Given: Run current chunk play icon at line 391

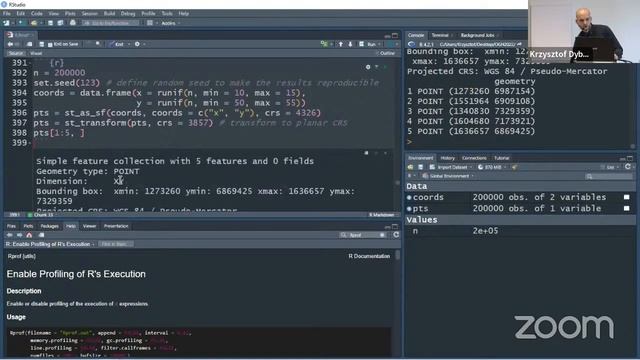Looking at the screenshot, I should point(385,67).
